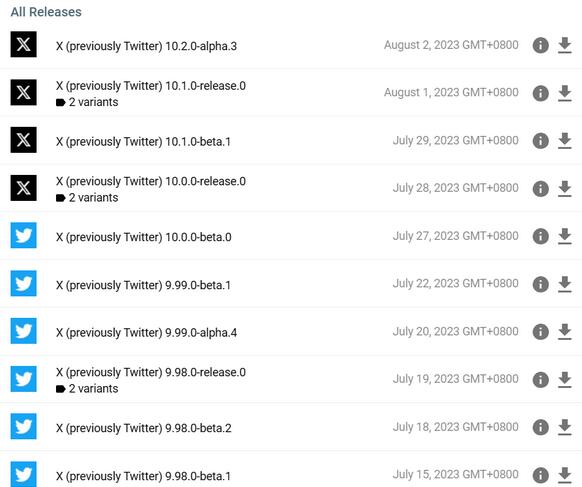Show info for 10.1.0-beta.1
This screenshot has height=487, width=582.
click(x=540, y=141)
